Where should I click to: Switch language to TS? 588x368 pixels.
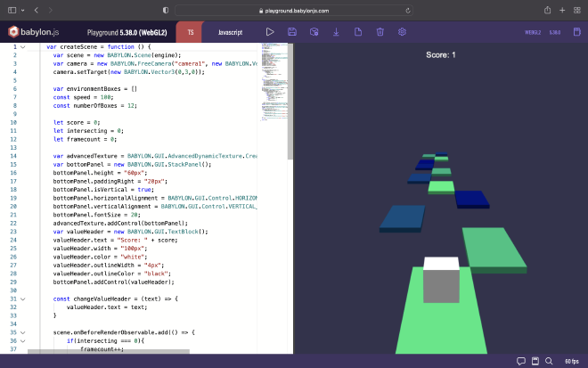[191, 32]
